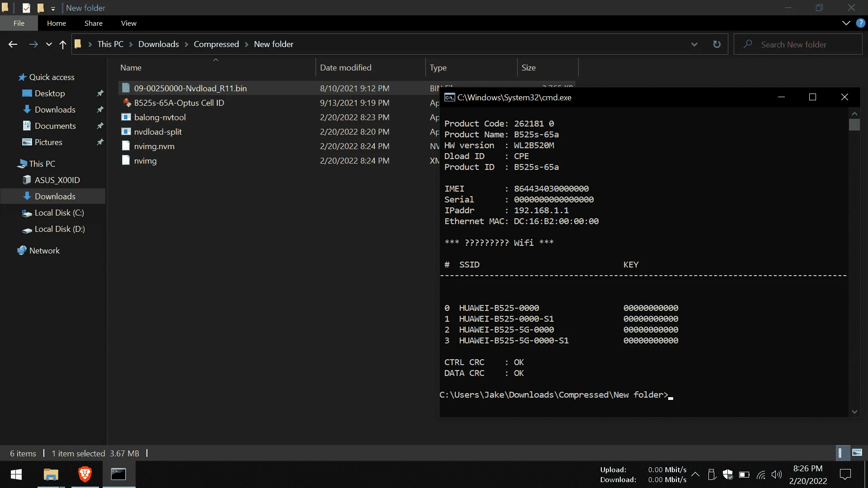The height and width of the screenshot is (488, 868).
Task: Open Command Prompt from the taskbar
Action: (x=118, y=474)
